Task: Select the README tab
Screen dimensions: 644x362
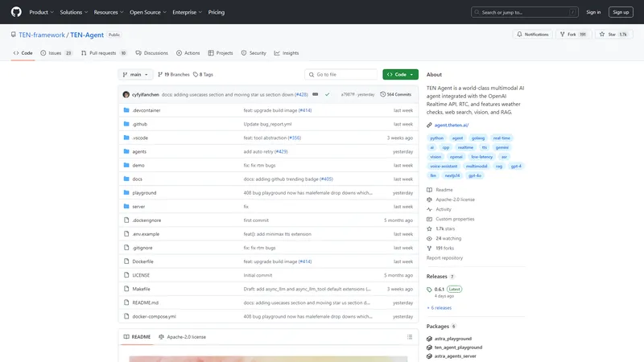Action: (137, 337)
